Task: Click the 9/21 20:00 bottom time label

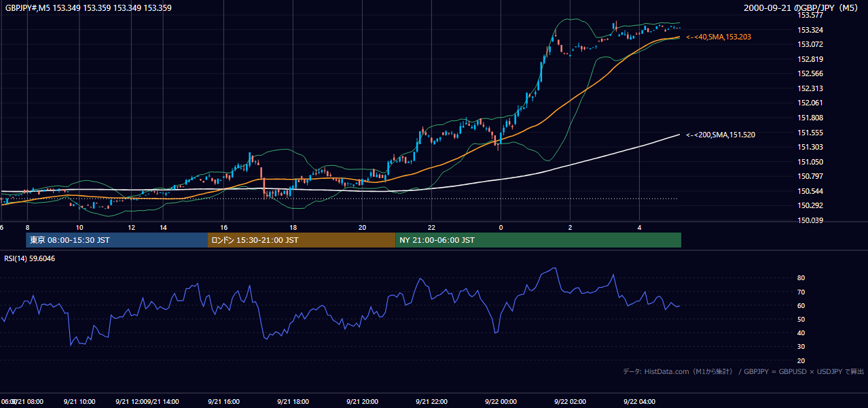Action: (x=362, y=402)
